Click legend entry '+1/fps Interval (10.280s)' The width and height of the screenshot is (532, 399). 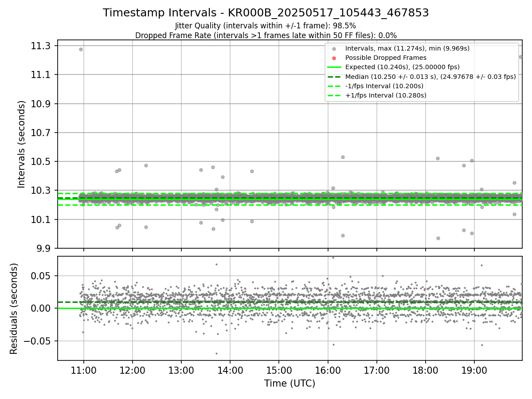[385, 95]
